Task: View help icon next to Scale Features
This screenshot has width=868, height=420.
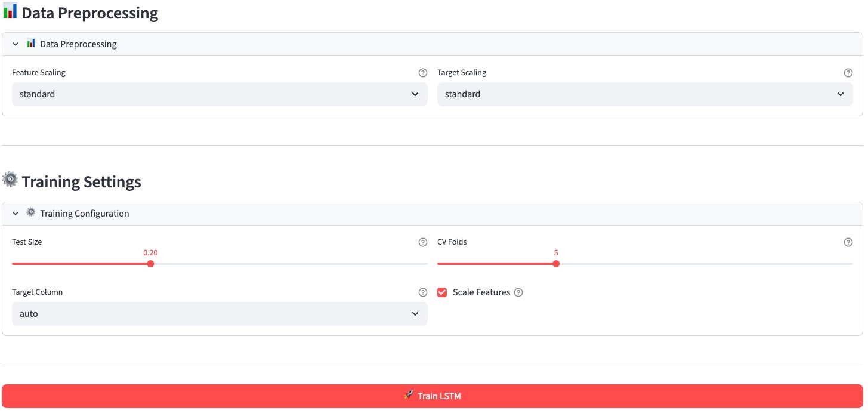Action: point(518,292)
